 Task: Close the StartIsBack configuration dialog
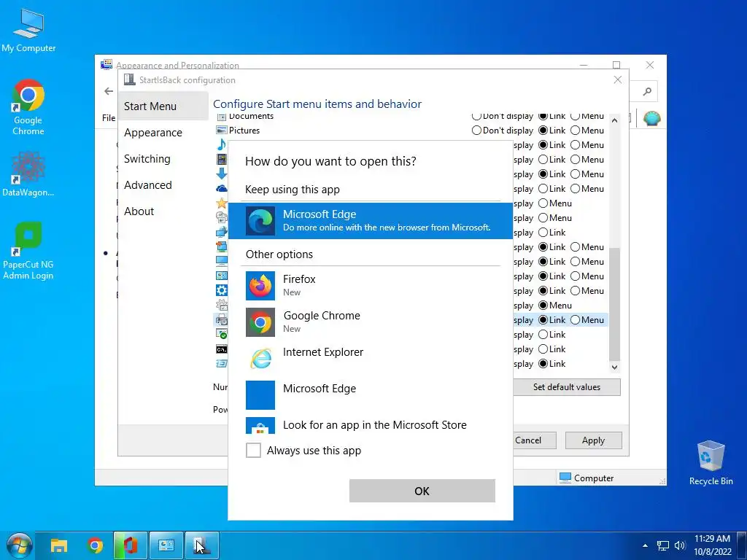pos(617,79)
